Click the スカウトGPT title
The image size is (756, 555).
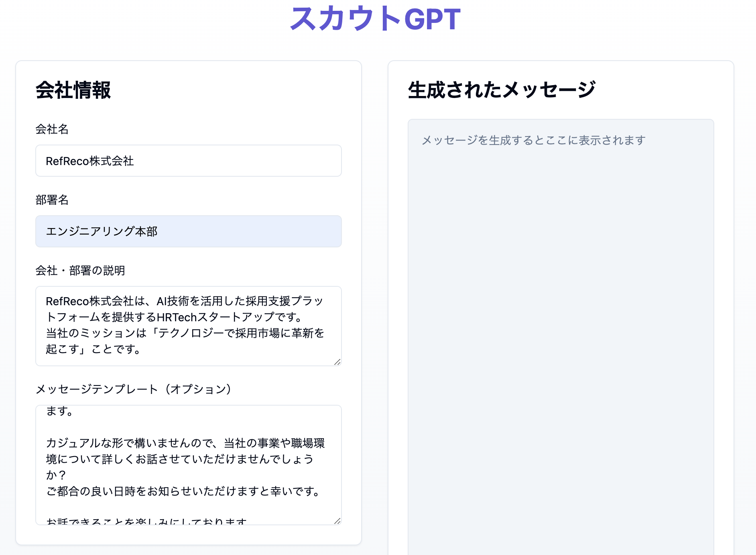[x=375, y=19]
